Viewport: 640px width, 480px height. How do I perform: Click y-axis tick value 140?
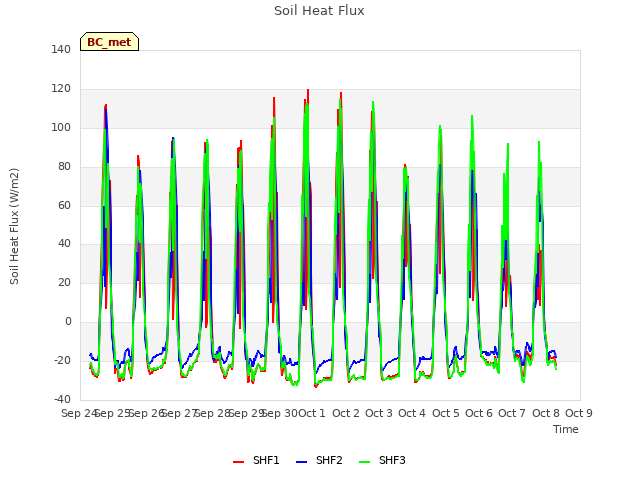(x=61, y=49)
